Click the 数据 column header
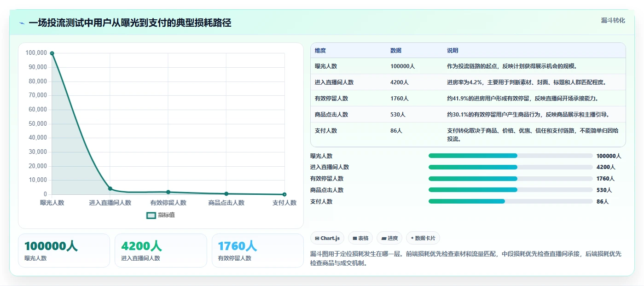 [396, 51]
